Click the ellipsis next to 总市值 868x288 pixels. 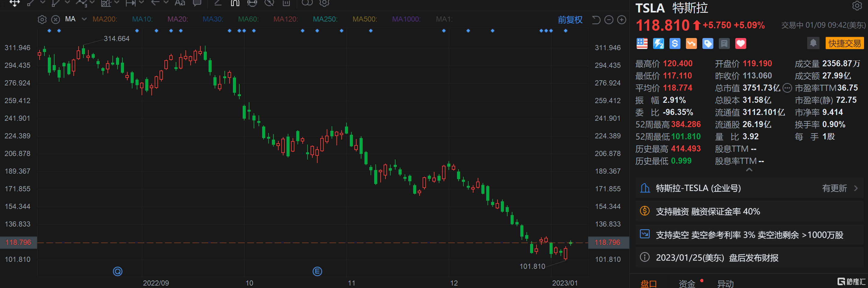(x=787, y=88)
